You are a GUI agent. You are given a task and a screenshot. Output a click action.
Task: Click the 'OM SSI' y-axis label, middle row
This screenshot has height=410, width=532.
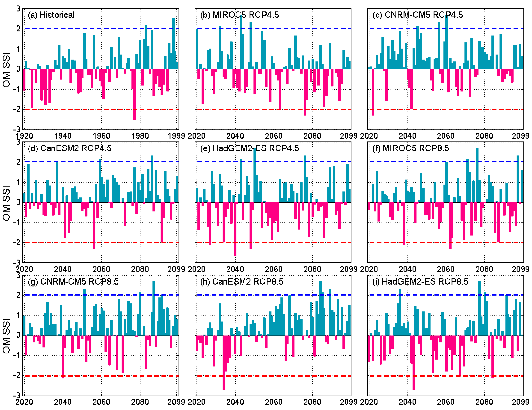(6, 203)
